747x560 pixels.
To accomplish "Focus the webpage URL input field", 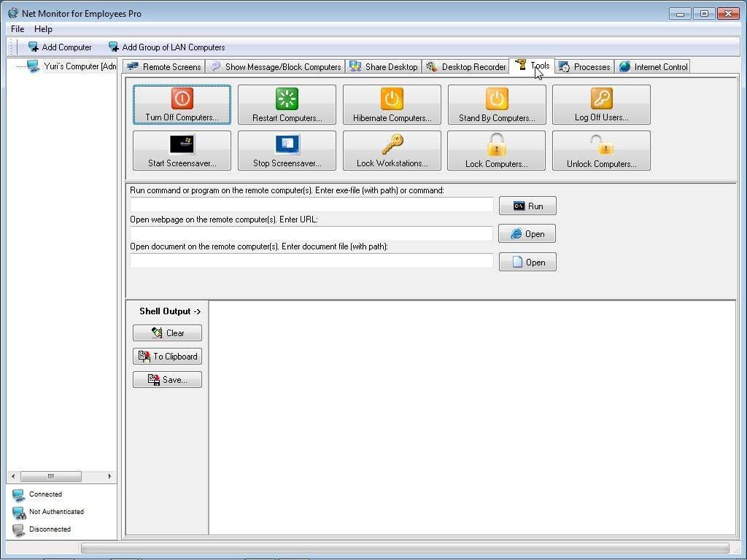I will (x=311, y=233).
